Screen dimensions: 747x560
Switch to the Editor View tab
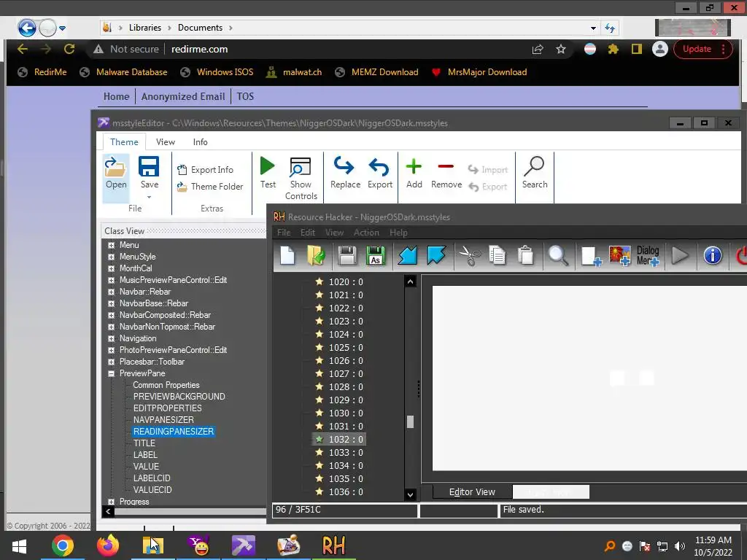click(x=472, y=492)
